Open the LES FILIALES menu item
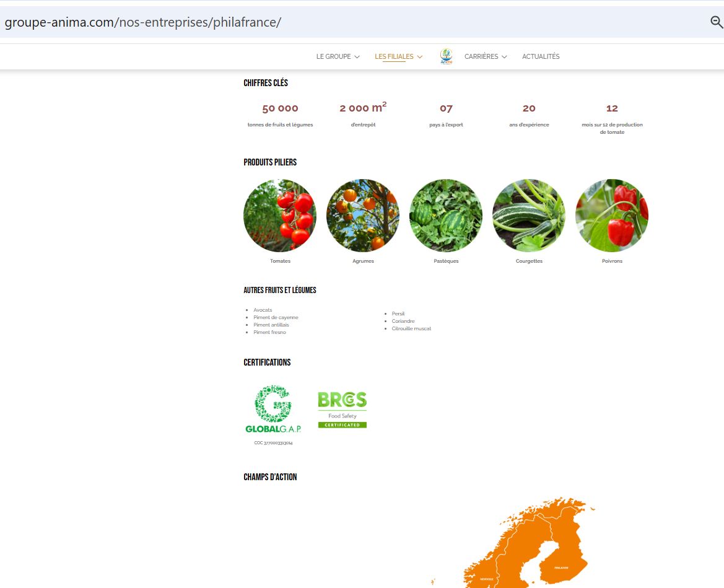The width and height of the screenshot is (724, 588). click(x=394, y=56)
